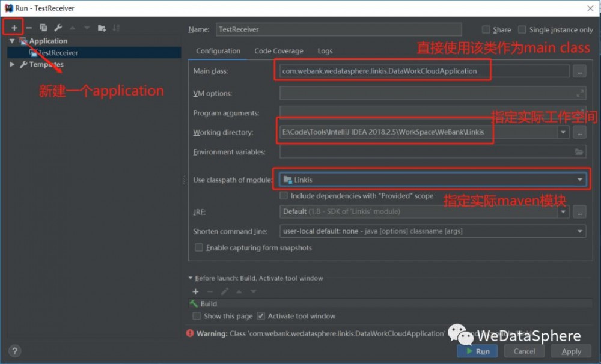Close the Run dialog window

point(590,8)
